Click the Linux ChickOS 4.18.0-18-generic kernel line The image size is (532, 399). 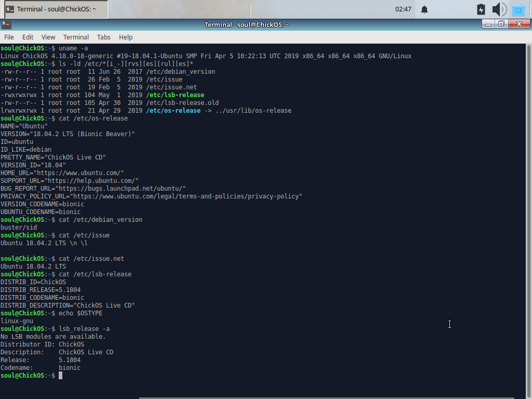[206, 56]
